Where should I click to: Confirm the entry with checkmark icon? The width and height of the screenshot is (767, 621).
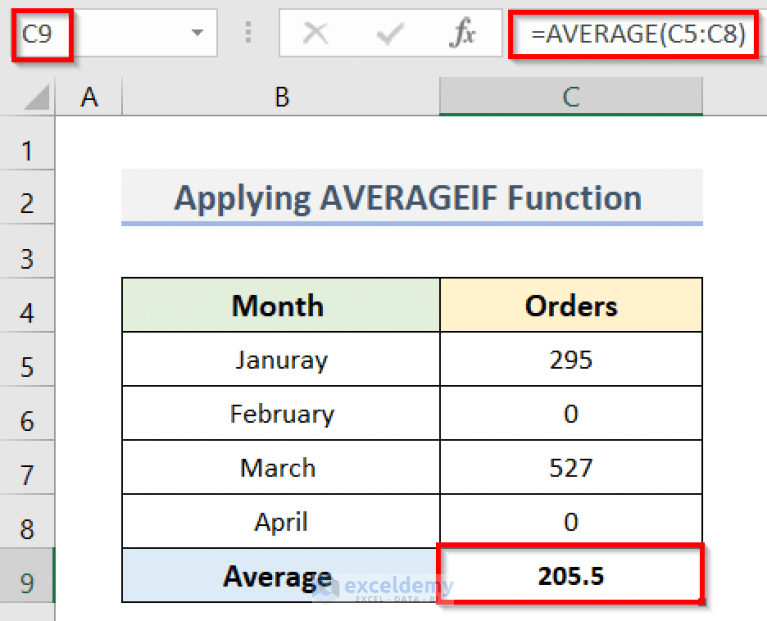(x=390, y=34)
